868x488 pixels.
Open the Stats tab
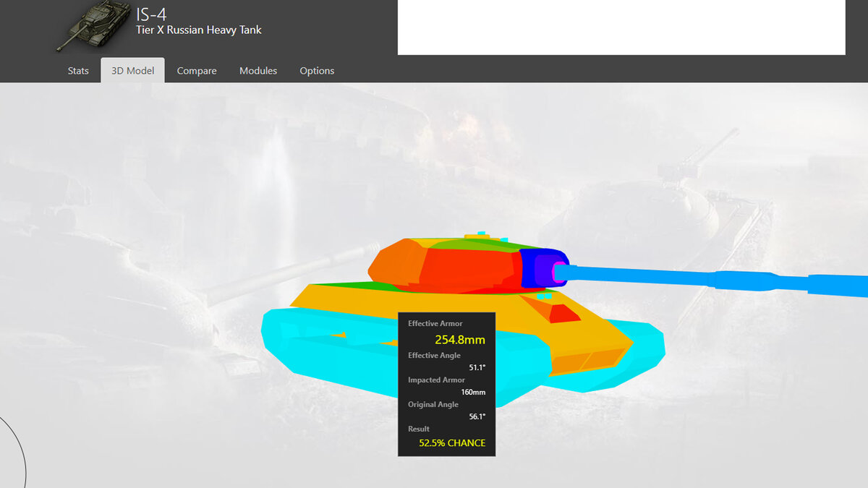tap(78, 71)
